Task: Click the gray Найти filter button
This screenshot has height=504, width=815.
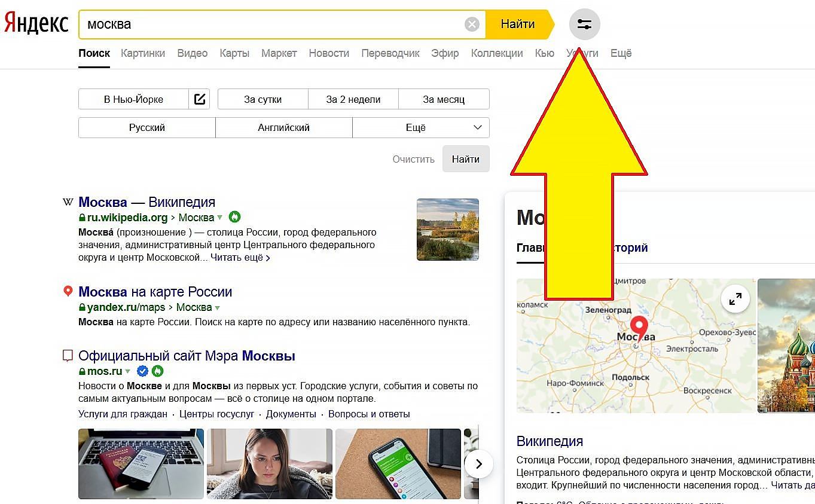Action: (x=466, y=159)
